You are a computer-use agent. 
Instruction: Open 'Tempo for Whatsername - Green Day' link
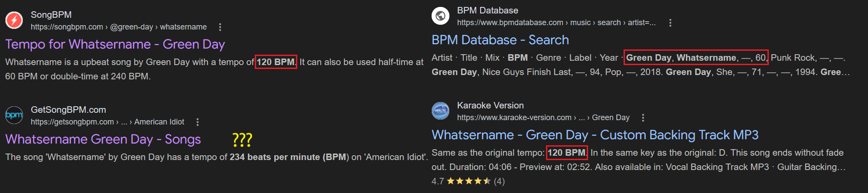pyautogui.click(x=115, y=44)
